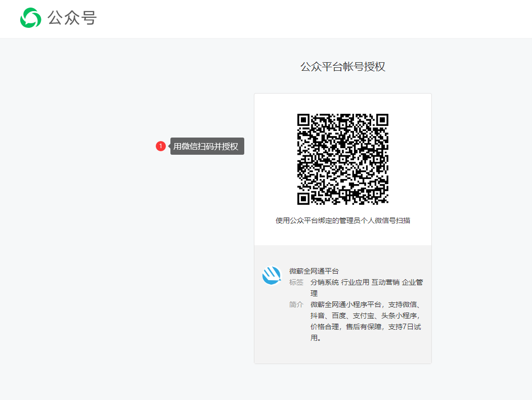Click the description starting 微薪全网通小程序平台
Screen dimensions: 532x400
pyautogui.click(x=366, y=321)
